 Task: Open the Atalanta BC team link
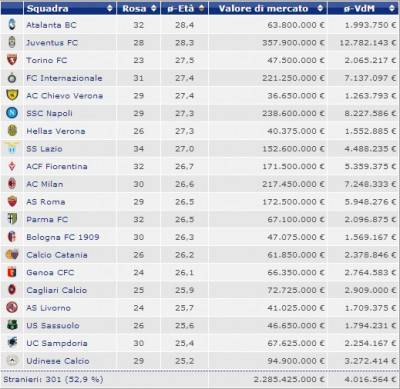(x=51, y=25)
